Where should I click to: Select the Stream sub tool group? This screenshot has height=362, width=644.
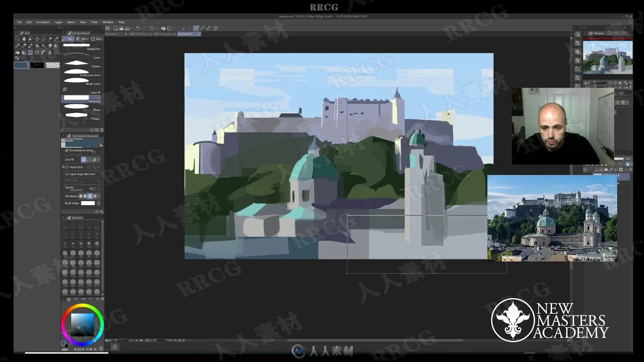coord(83,39)
